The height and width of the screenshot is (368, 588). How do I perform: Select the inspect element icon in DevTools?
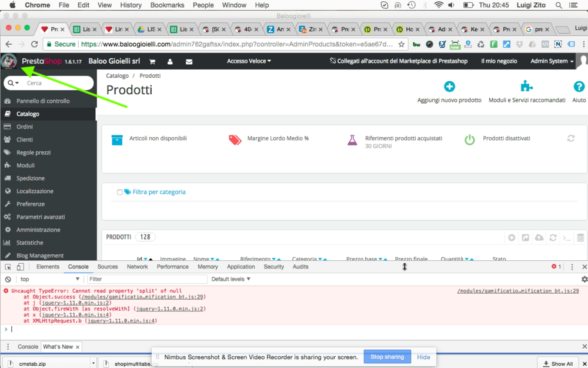9,267
